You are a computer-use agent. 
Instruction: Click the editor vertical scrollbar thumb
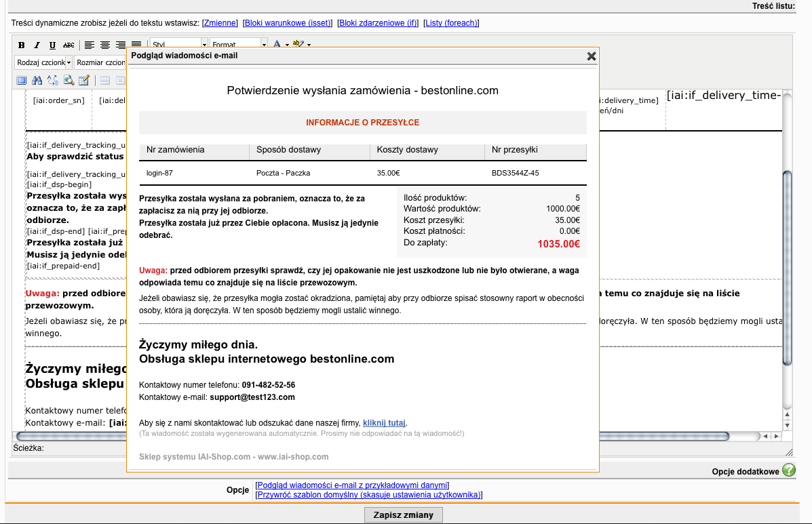787,268
